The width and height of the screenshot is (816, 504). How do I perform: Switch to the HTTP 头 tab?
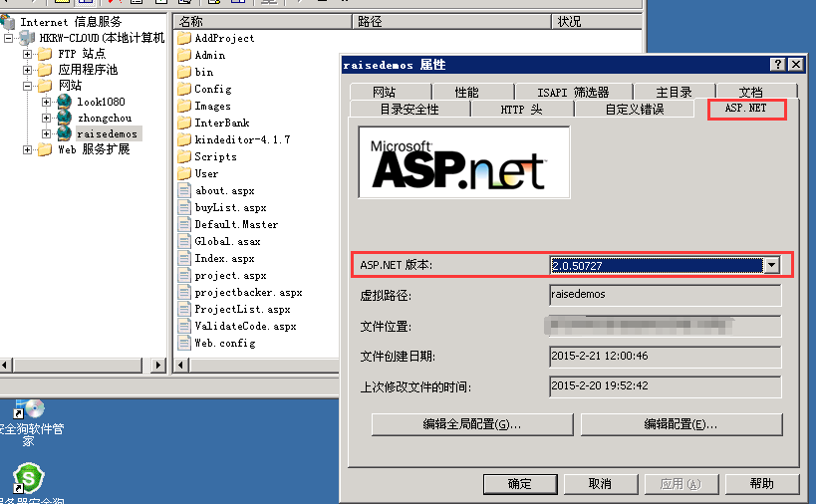point(521,110)
